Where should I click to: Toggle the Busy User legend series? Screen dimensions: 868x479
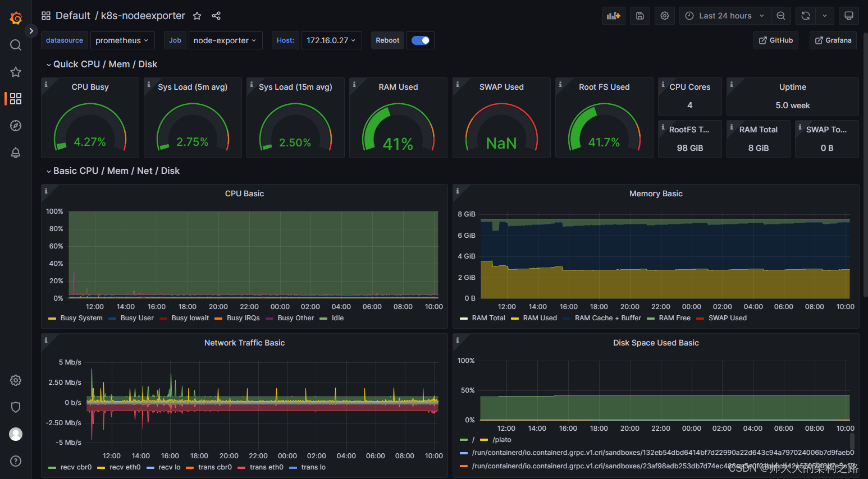coord(137,318)
